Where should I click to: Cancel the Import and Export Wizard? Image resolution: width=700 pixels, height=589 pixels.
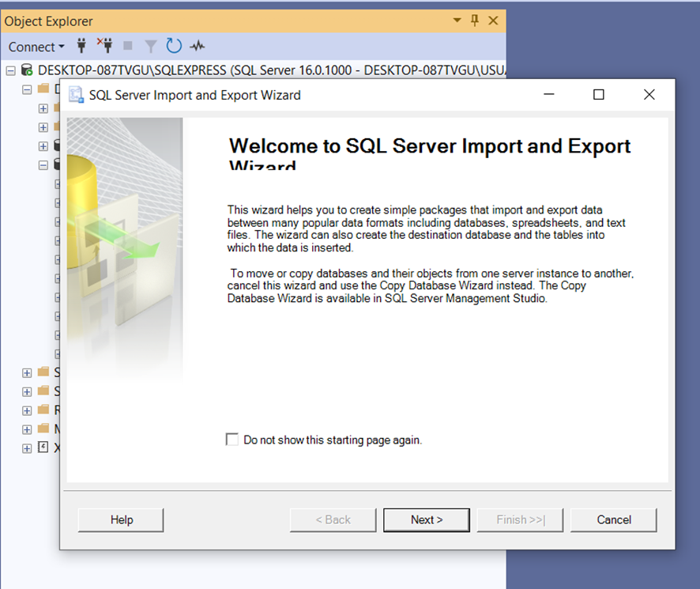pos(613,519)
